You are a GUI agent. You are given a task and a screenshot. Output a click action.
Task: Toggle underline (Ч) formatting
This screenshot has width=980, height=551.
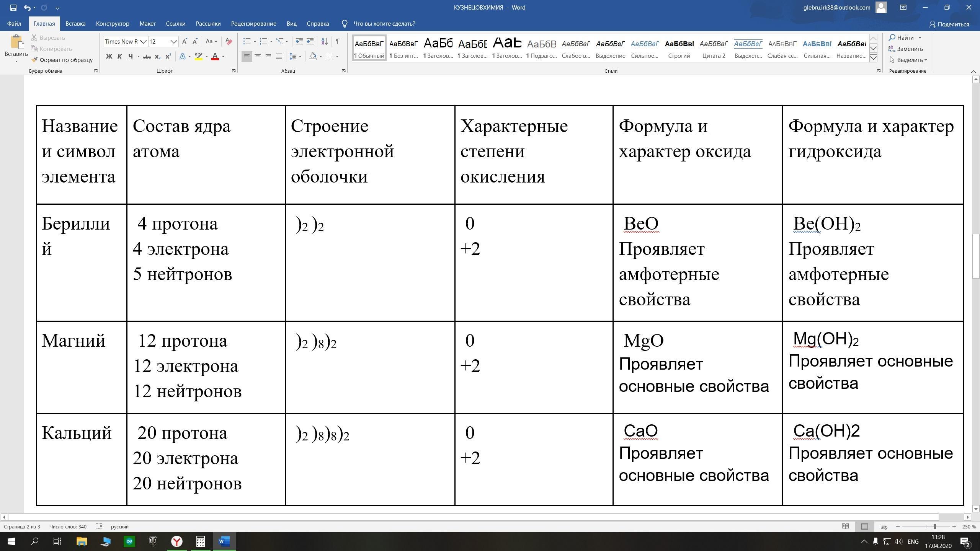[x=131, y=56]
